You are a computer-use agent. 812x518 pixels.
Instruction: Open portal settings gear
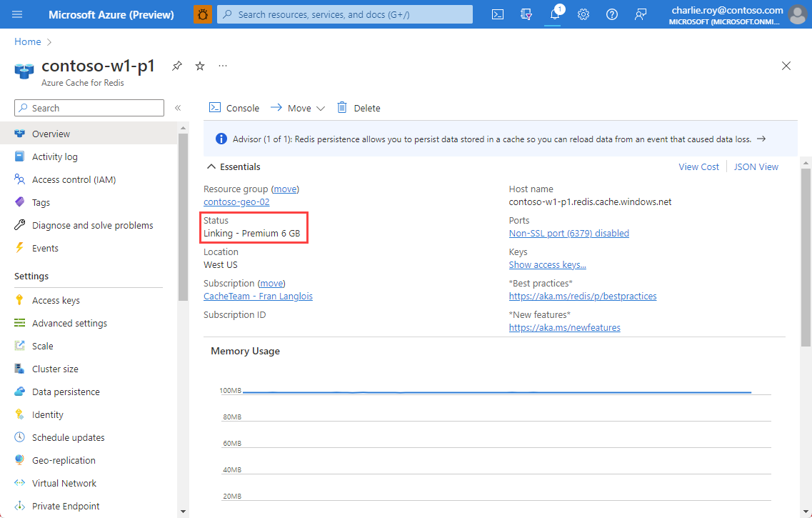pos(583,14)
